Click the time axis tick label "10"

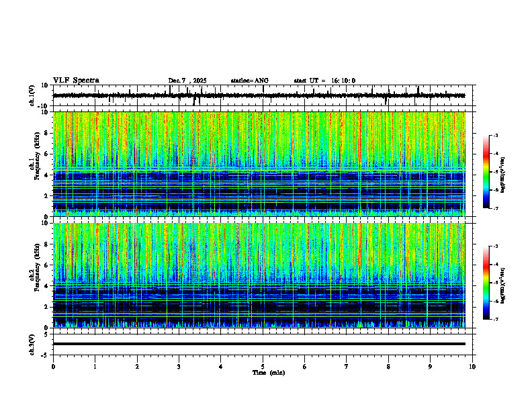(472, 367)
